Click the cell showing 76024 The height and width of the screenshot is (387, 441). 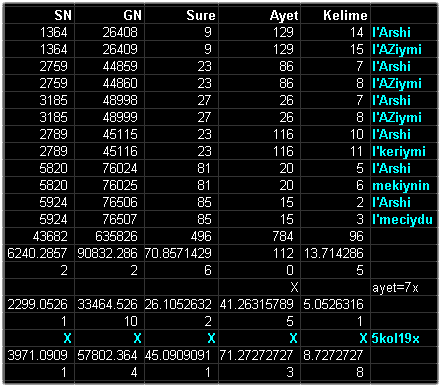tap(110, 168)
